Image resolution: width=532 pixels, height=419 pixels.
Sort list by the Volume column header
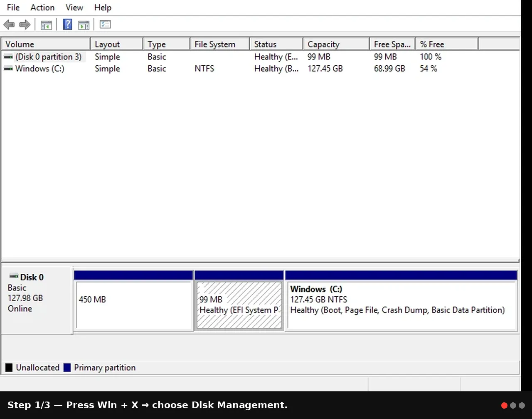(46, 44)
